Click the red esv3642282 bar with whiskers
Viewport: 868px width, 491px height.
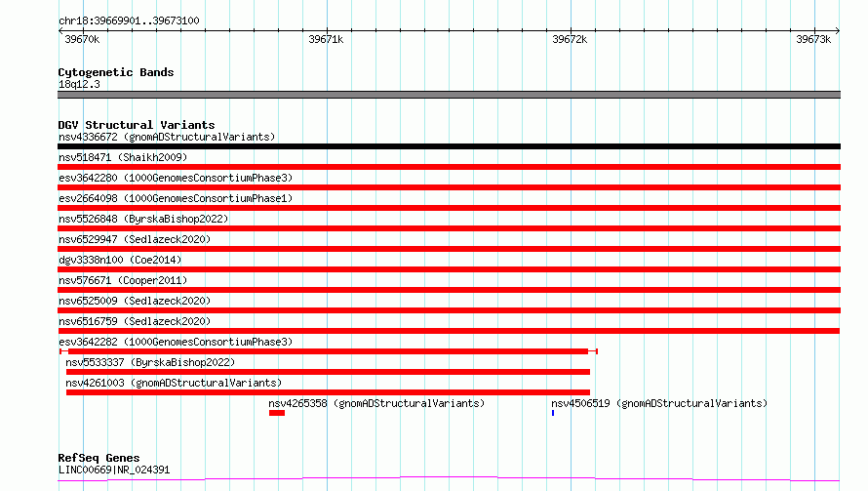click(x=329, y=351)
